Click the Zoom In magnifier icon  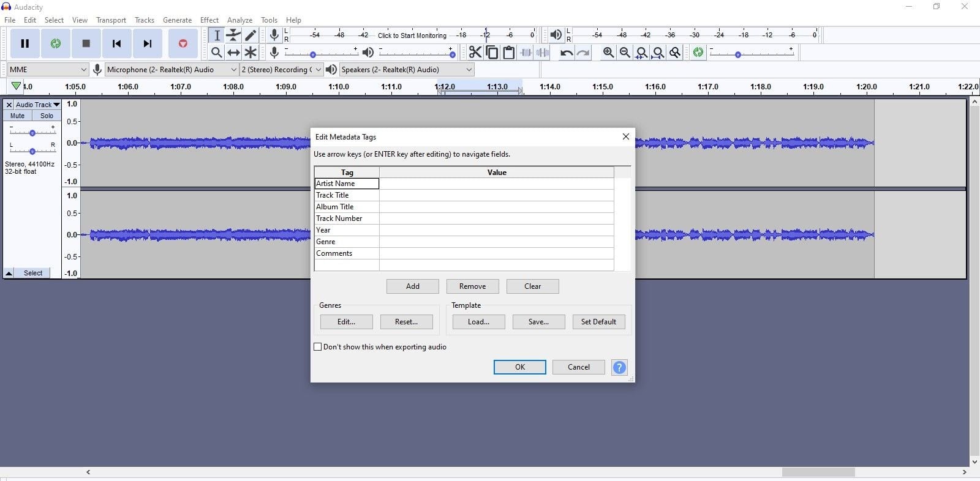608,53
